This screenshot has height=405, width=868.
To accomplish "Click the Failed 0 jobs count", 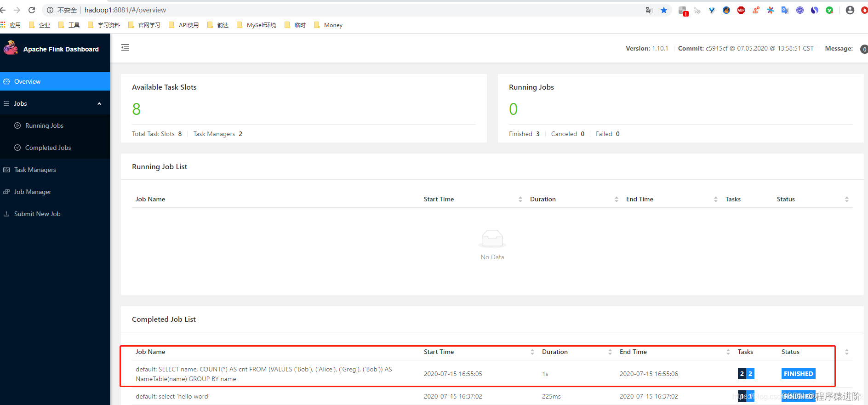I will [x=608, y=134].
